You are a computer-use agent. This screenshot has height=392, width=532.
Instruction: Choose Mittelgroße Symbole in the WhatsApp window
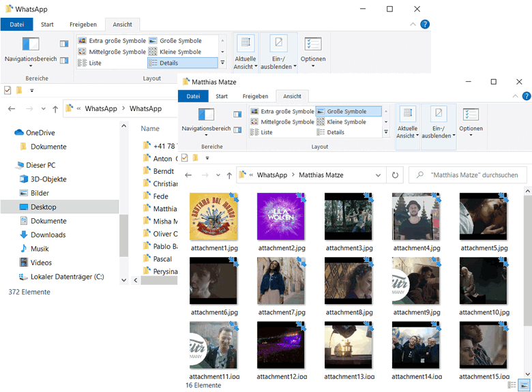click(113, 52)
